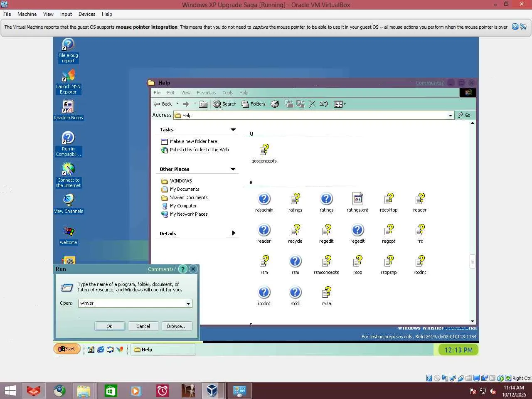Click the Show Desktop quick launch icon
Image resolution: width=532 pixels, height=399 pixels.
(x=91, y=350)
